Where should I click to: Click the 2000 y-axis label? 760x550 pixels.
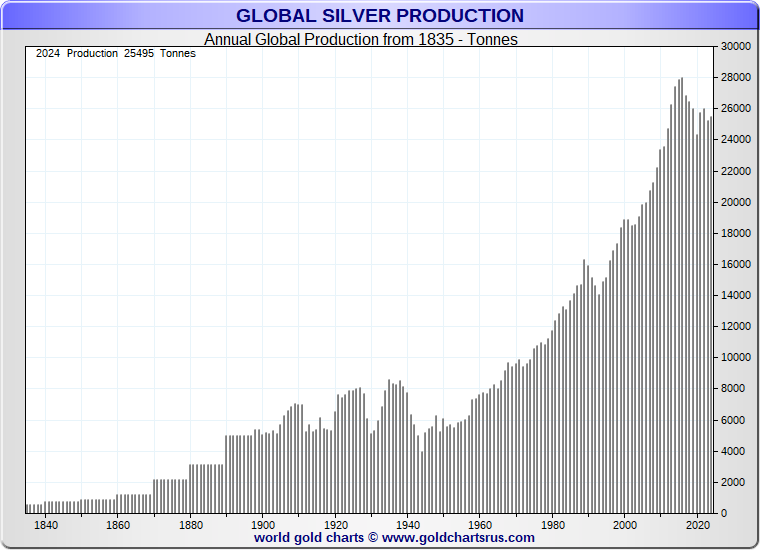[x=733, y=482]
